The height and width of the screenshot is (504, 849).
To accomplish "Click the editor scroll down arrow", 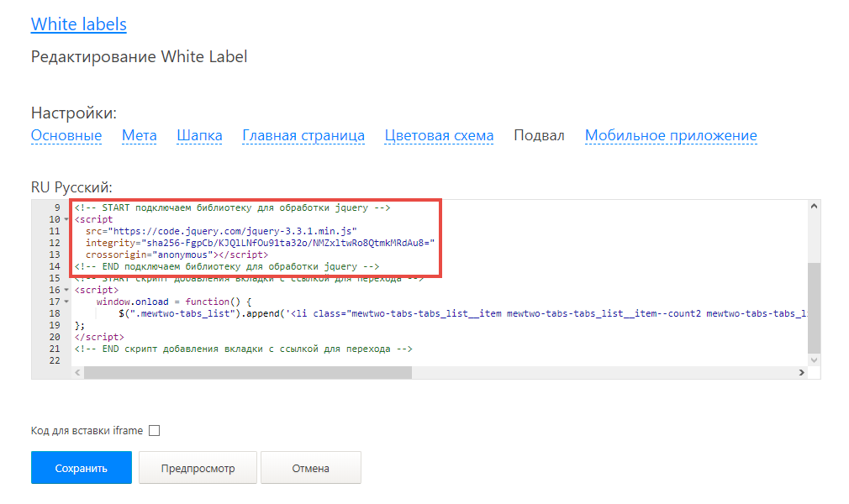I will coord(814,360).
